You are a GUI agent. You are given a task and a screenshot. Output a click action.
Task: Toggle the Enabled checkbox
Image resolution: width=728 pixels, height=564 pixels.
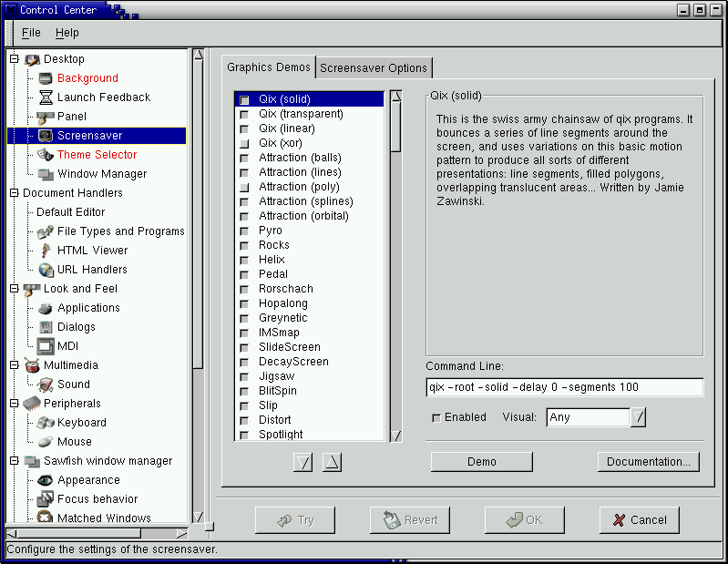(x=436, y=418)
